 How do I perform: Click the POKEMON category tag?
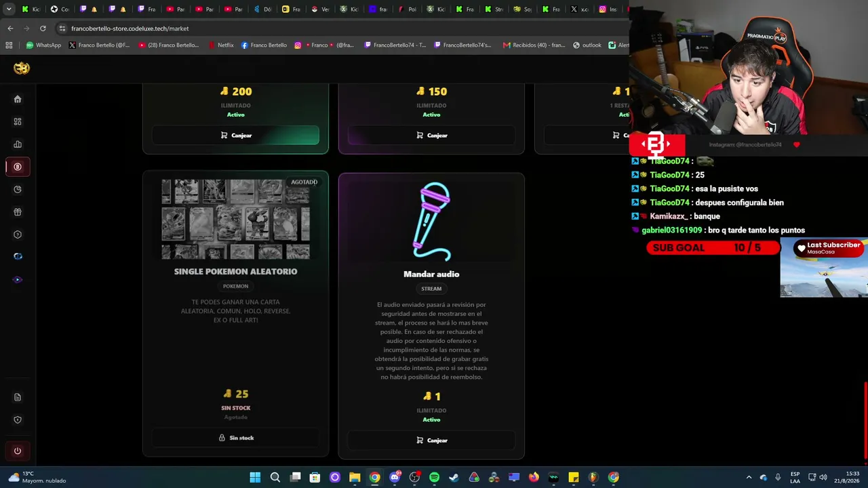click(x=235, y=286)
